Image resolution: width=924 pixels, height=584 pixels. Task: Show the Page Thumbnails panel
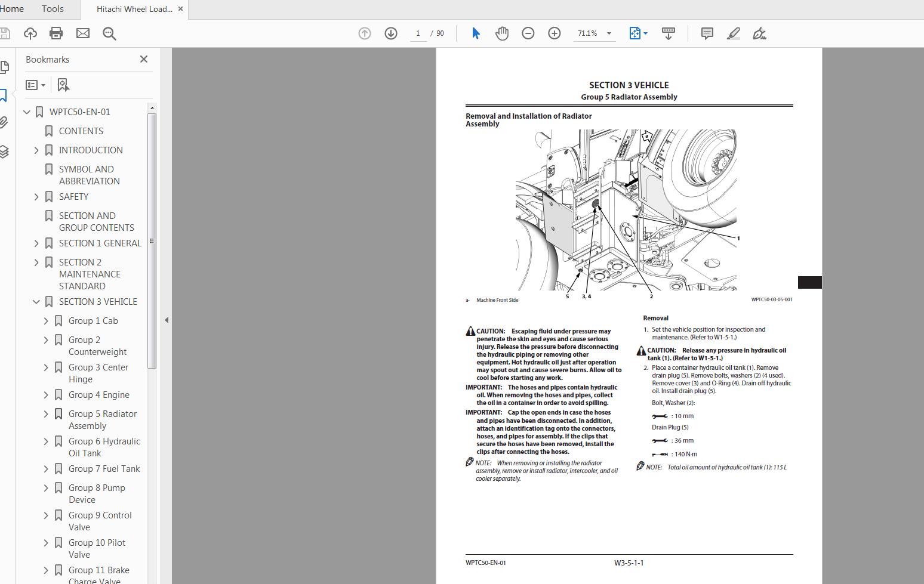[5, 67]
